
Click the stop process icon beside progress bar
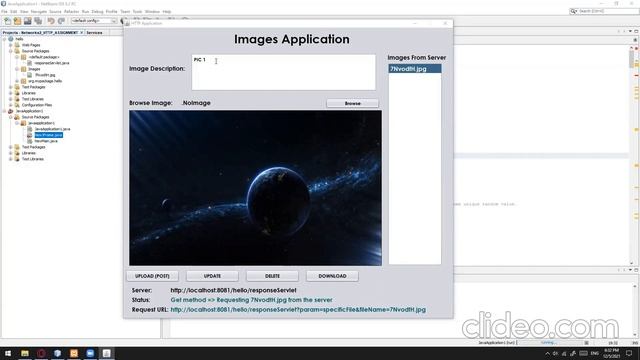click(587, 343)
